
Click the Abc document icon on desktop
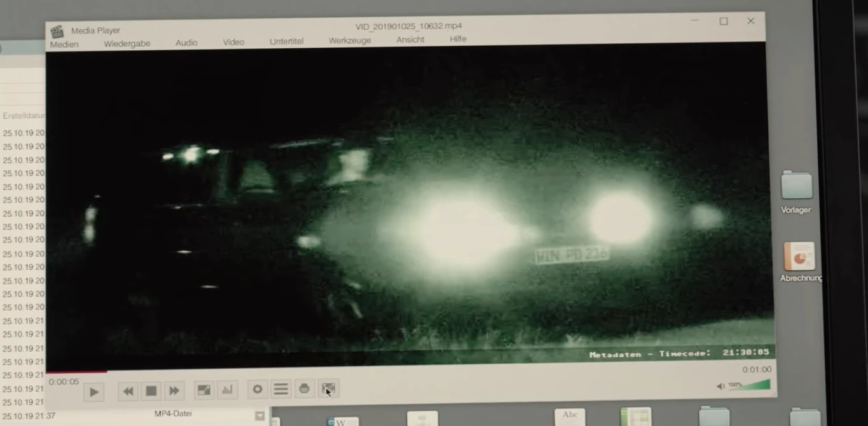pyautogui.click(x=570, y=417)
